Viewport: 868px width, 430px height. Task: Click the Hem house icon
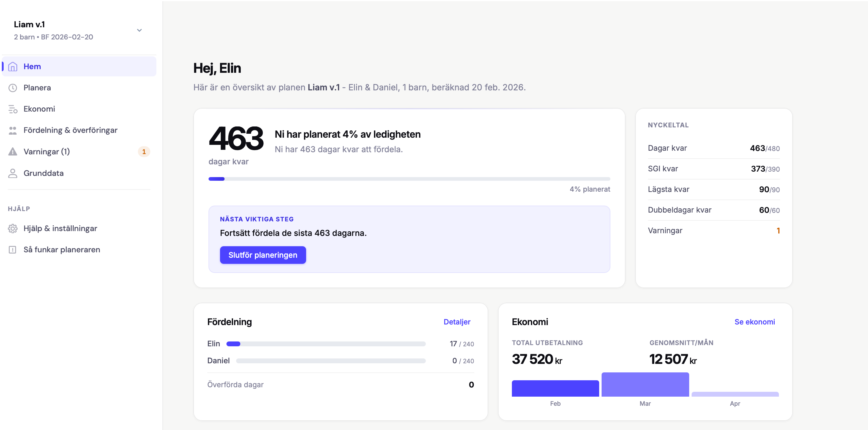click(13, 66)
